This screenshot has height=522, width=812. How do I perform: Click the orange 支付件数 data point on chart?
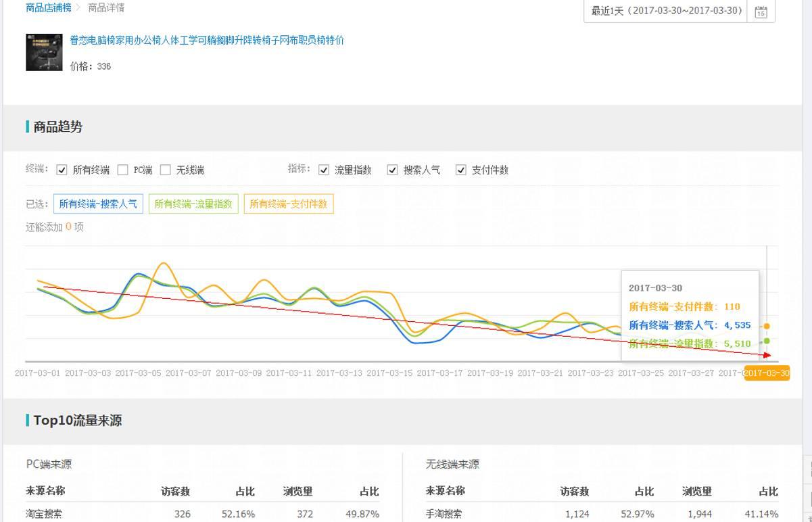pyautogui.click(x=766, y=326)
